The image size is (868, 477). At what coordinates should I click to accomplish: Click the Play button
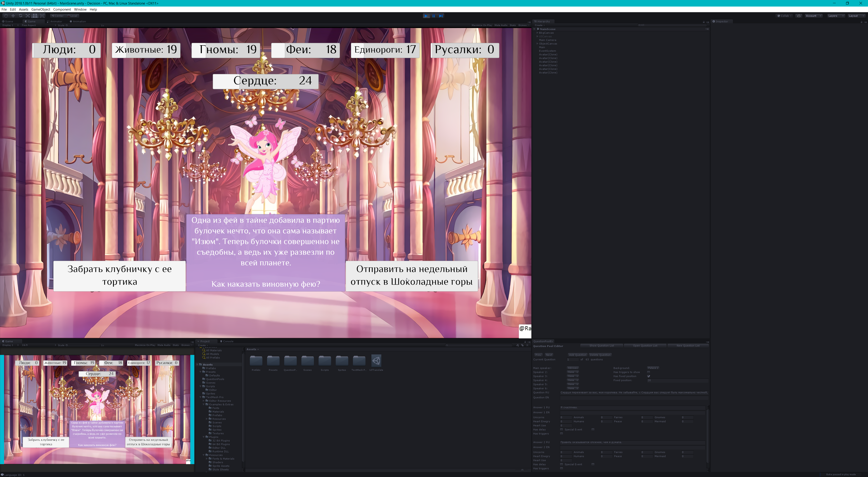pos(426,16)
